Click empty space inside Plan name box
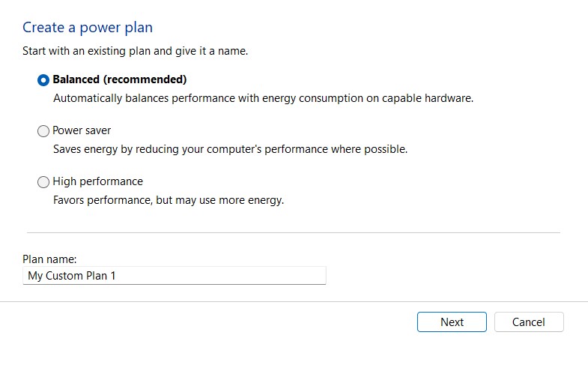This screenshot has height=383, width=588. point(225,276)
